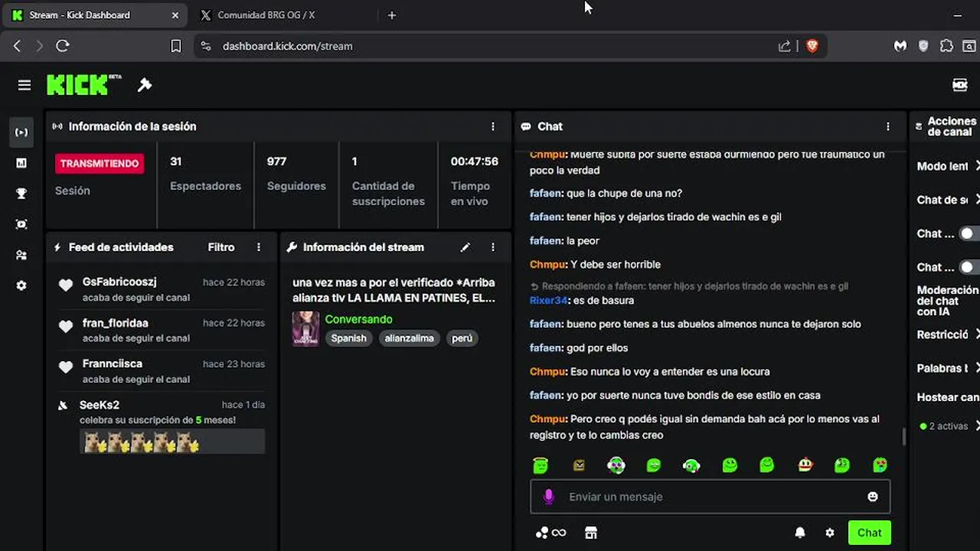Click the chat notification bell icon

click(x=800, y=533)
